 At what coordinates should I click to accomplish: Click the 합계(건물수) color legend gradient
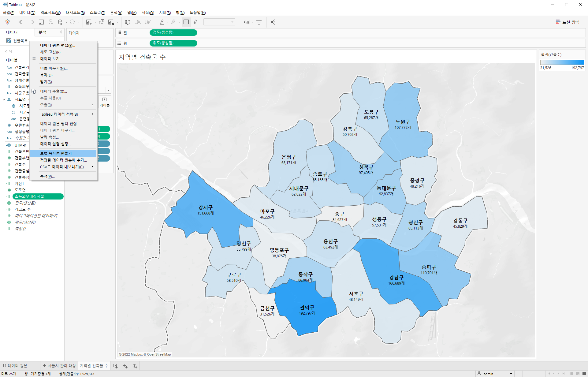[x=562, y=62]
